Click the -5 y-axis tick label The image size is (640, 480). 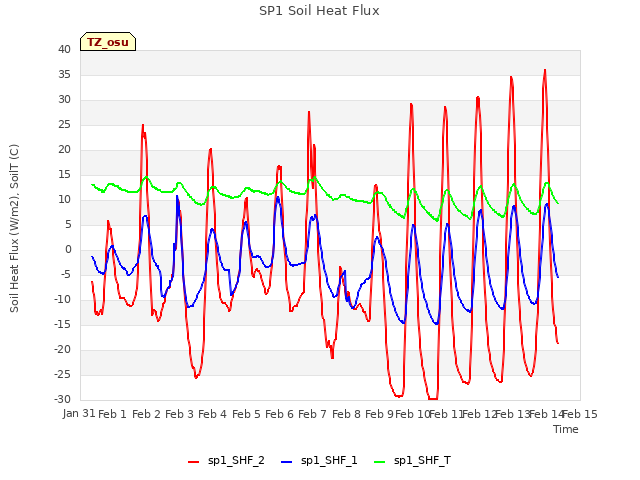pos(66,275)
